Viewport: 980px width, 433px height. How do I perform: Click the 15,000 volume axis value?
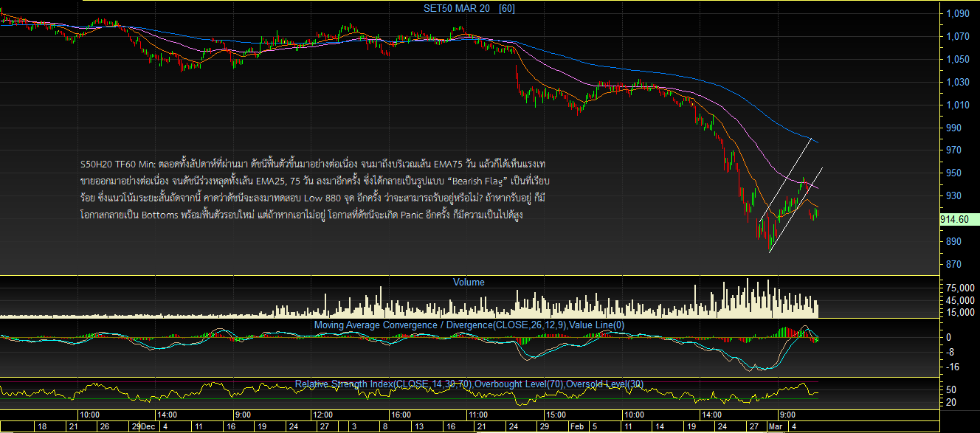tap(959, 313)
